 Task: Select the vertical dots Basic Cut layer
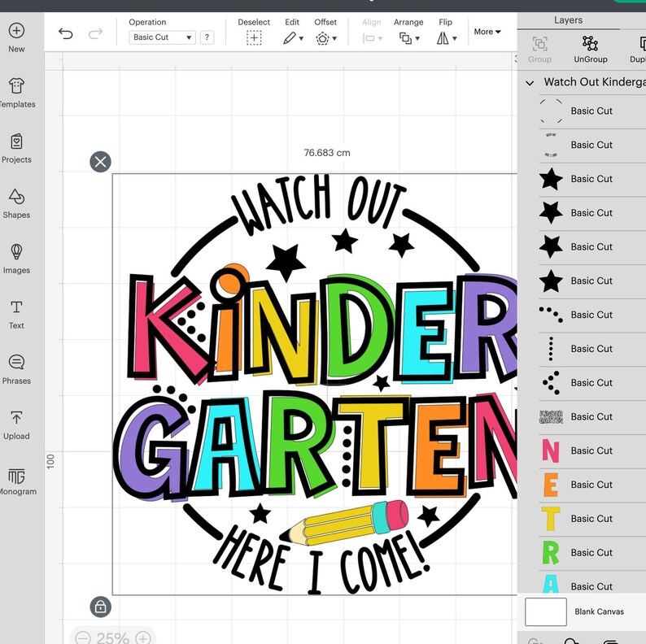tap(592, 349)
